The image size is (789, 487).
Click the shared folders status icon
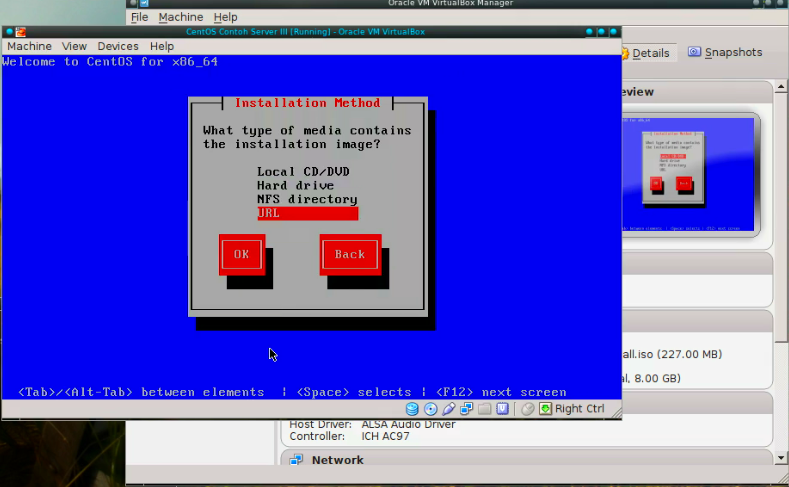click(485, 409)
